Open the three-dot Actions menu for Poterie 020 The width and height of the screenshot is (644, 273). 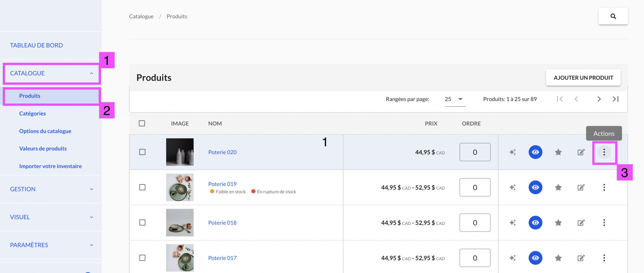click(x=604, y=152)
